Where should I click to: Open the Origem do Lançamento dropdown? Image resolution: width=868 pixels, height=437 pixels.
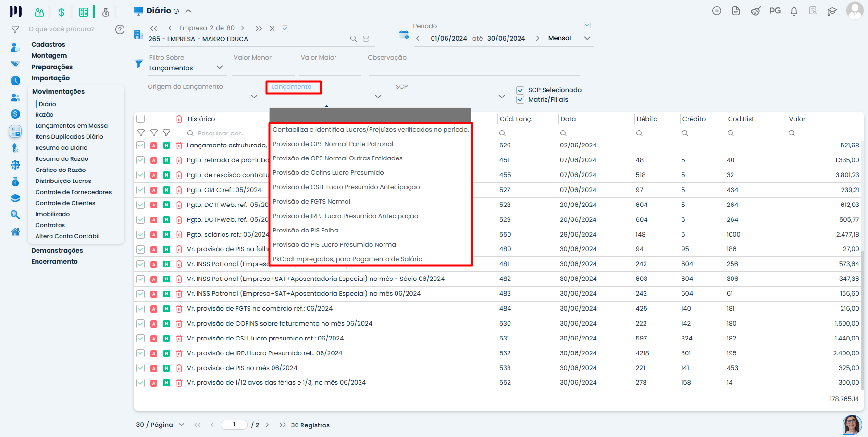[x=254, y=97]
